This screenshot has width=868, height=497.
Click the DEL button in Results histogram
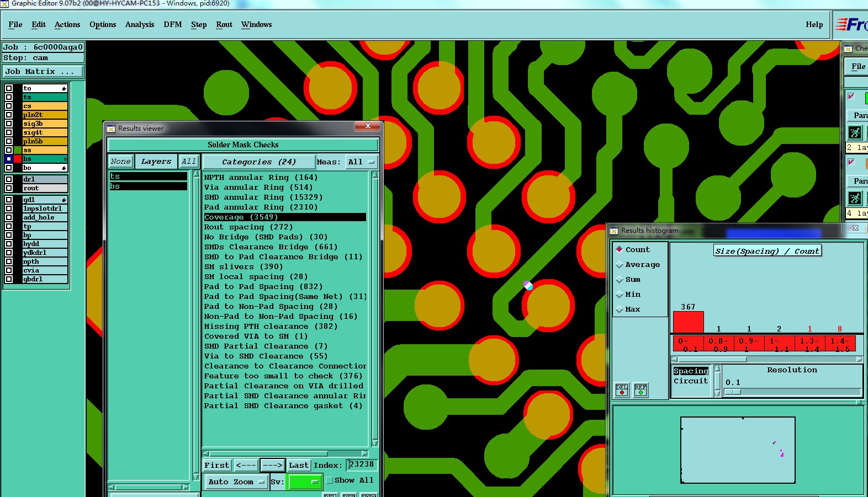point(622,390)
